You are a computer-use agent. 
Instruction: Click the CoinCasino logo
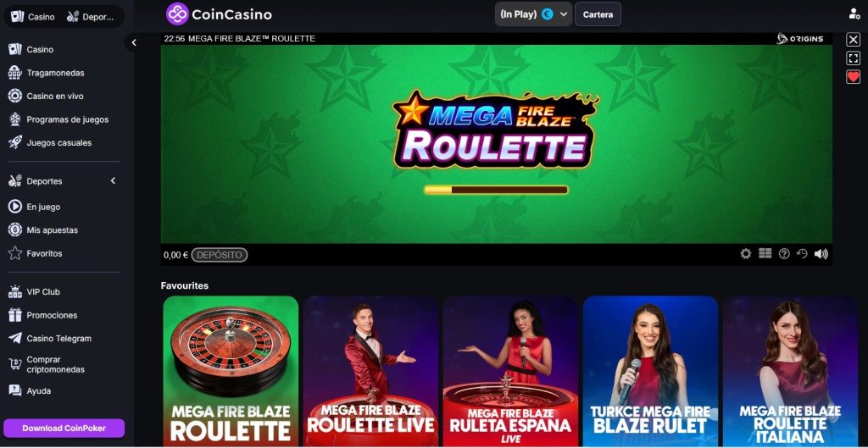[219, 14]
